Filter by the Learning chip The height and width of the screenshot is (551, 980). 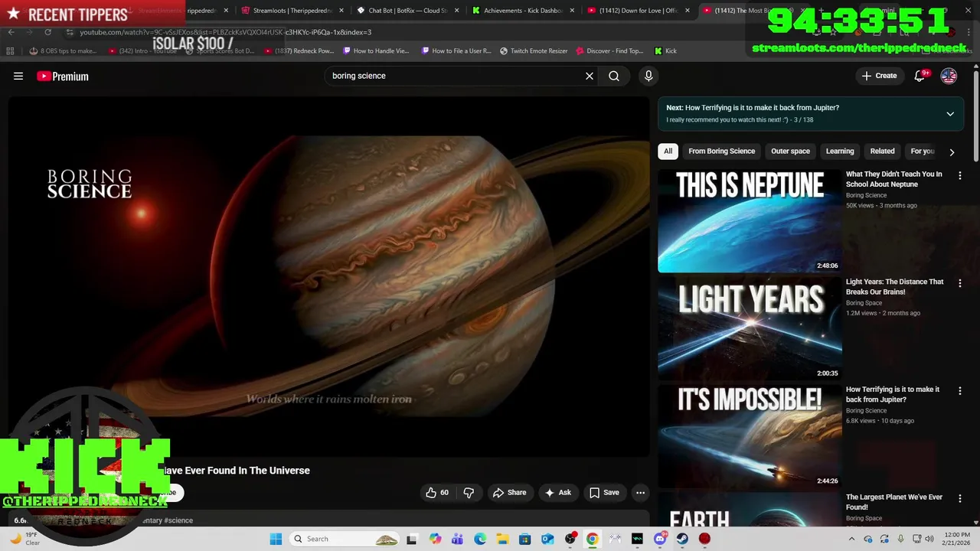tap(840, 151)
